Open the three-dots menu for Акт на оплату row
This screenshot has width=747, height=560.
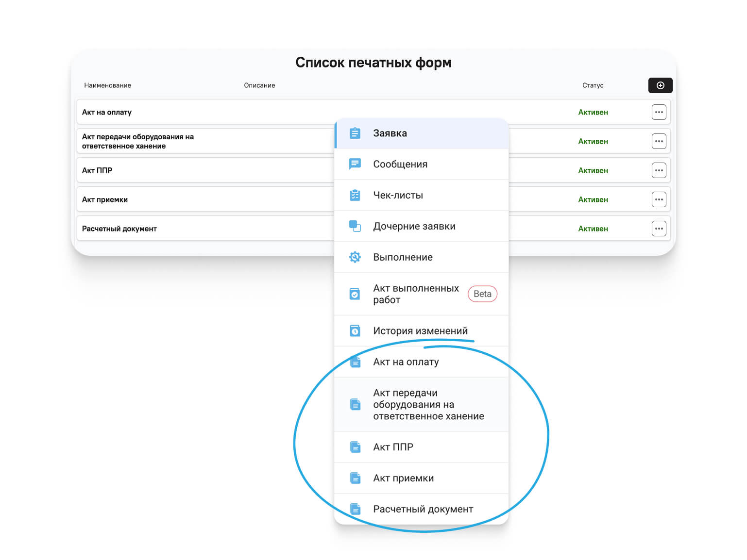[x=659, y=112]
